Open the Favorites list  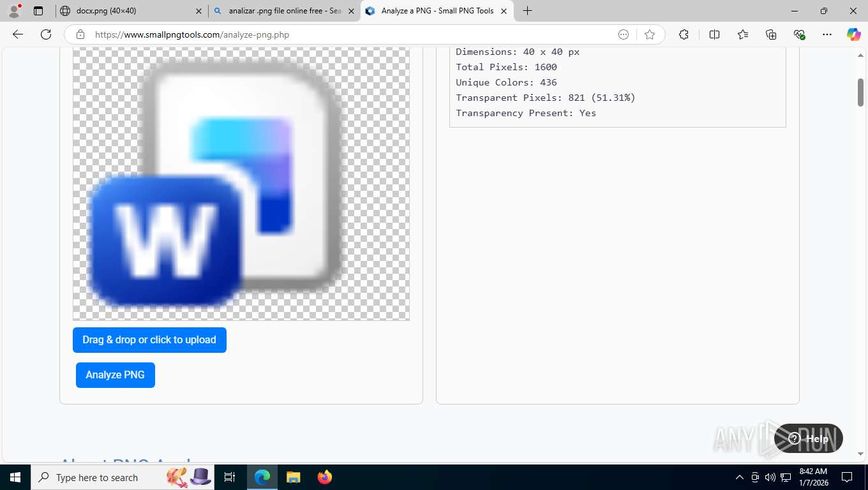[743, 34]
